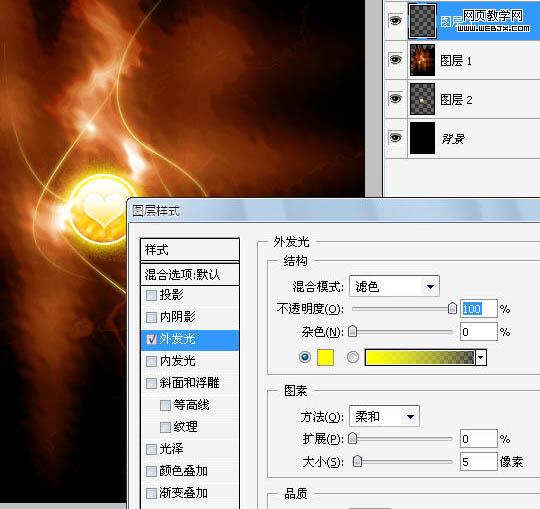This screenshot has width=540, height=509.
Task: Select the 背景 layer name
Action: 453,139
